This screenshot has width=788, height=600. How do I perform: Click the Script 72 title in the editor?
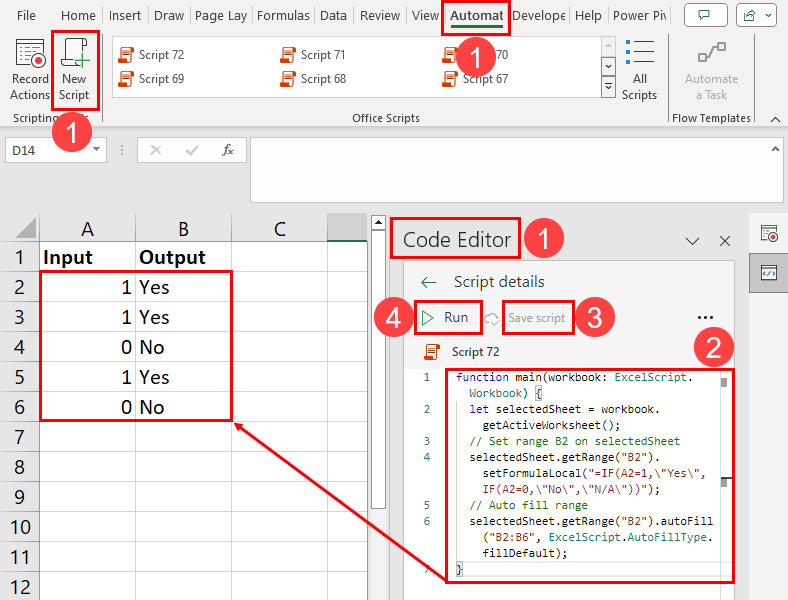coord(475,352)
